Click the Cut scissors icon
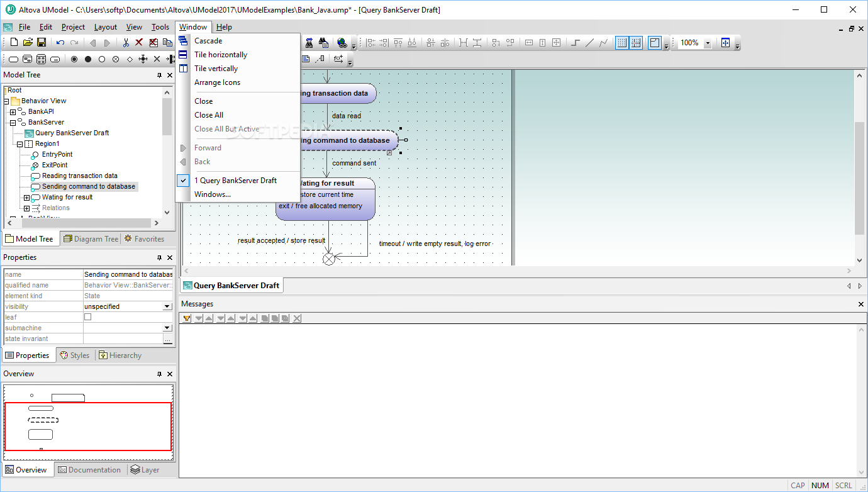868x492 pixels. tap(126, 43)
